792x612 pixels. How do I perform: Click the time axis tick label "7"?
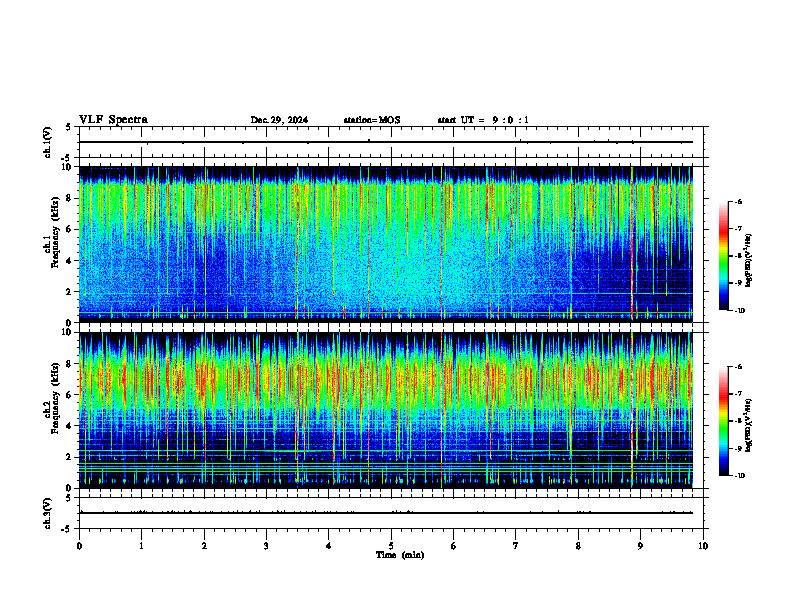516,546
